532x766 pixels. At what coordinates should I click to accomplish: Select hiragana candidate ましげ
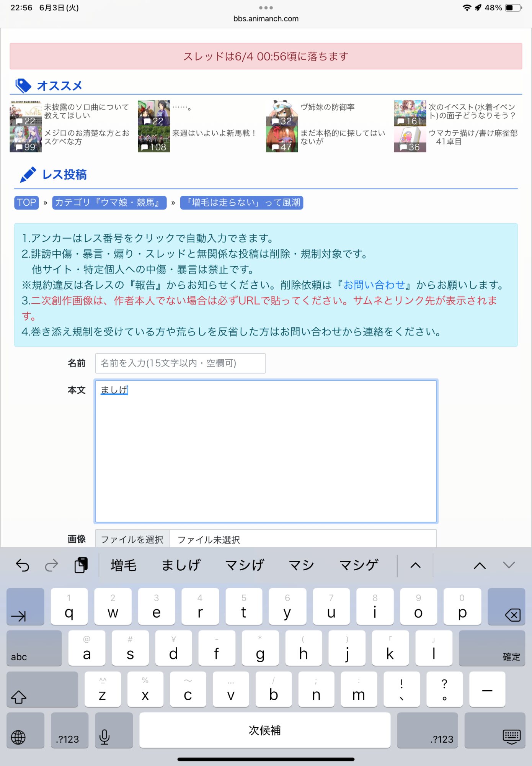tap(181, 565)
